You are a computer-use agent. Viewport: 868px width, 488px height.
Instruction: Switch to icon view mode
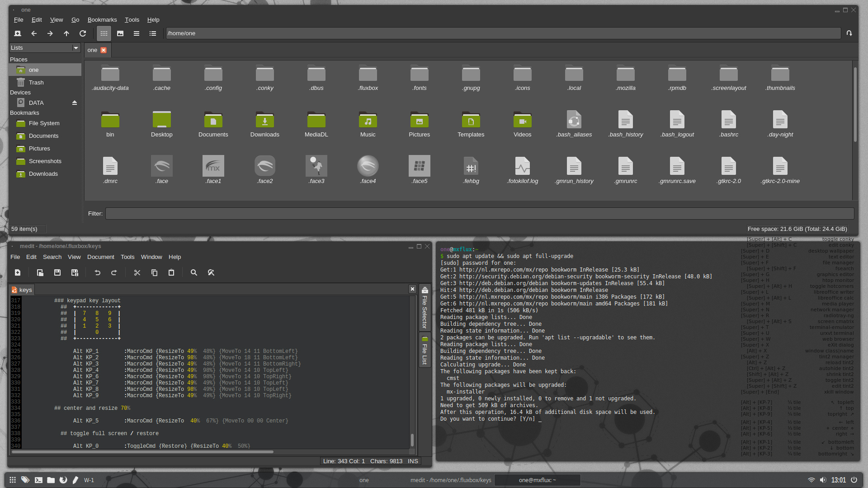click(104, 33)
